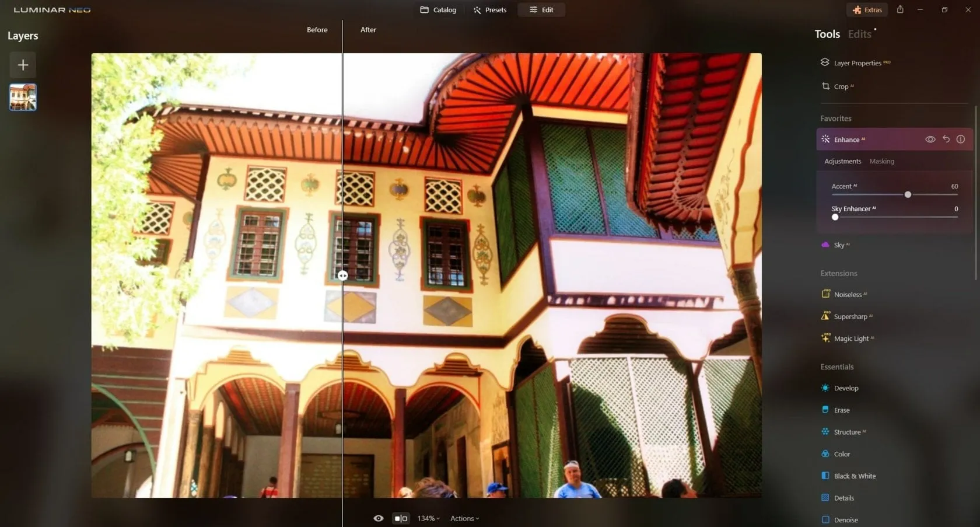Screen dimensions: 980x527
Task: Reset the Enhance tool adjustments
Action: pyautogui.click(x=946, y=139)
